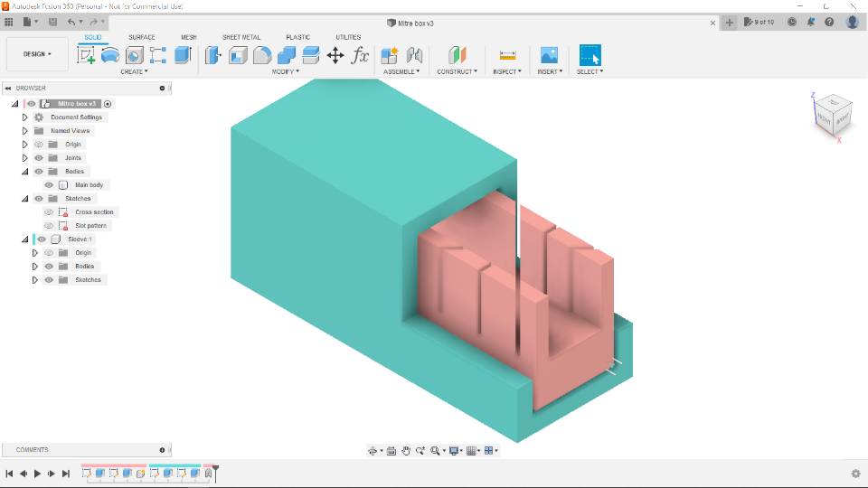Select the Shell tool

tap(238, 55)
